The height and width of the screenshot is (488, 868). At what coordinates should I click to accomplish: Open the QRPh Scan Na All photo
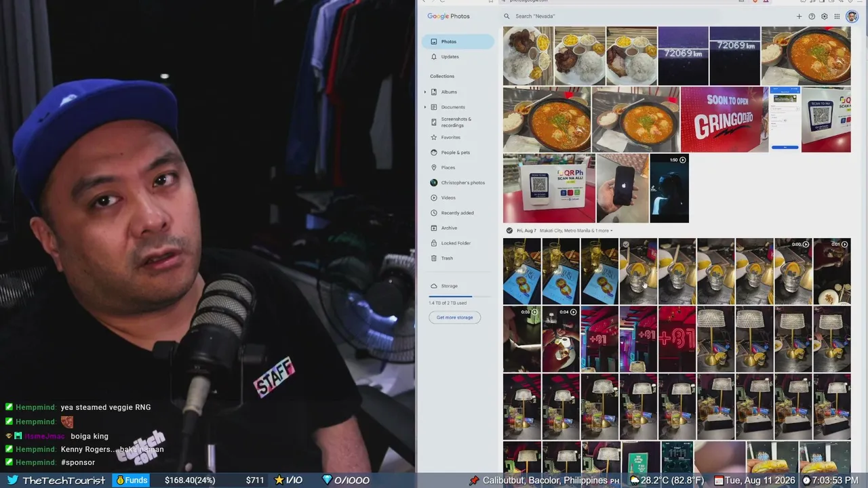tap(549, 188)
